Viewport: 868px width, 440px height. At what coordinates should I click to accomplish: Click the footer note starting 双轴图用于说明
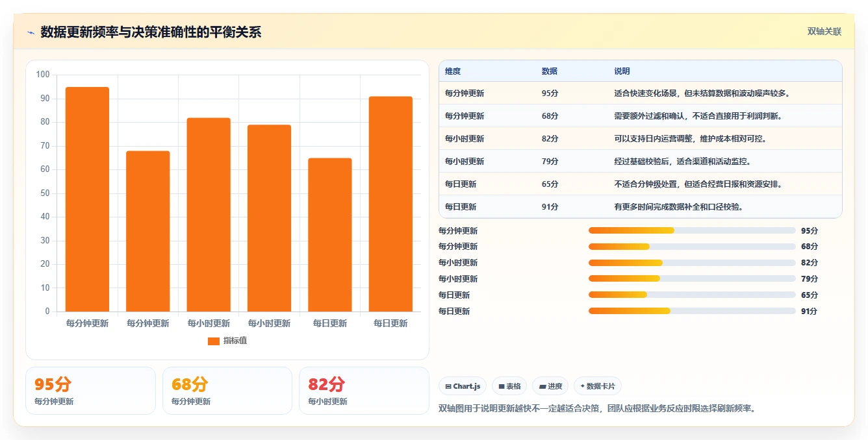pos(598,409)
